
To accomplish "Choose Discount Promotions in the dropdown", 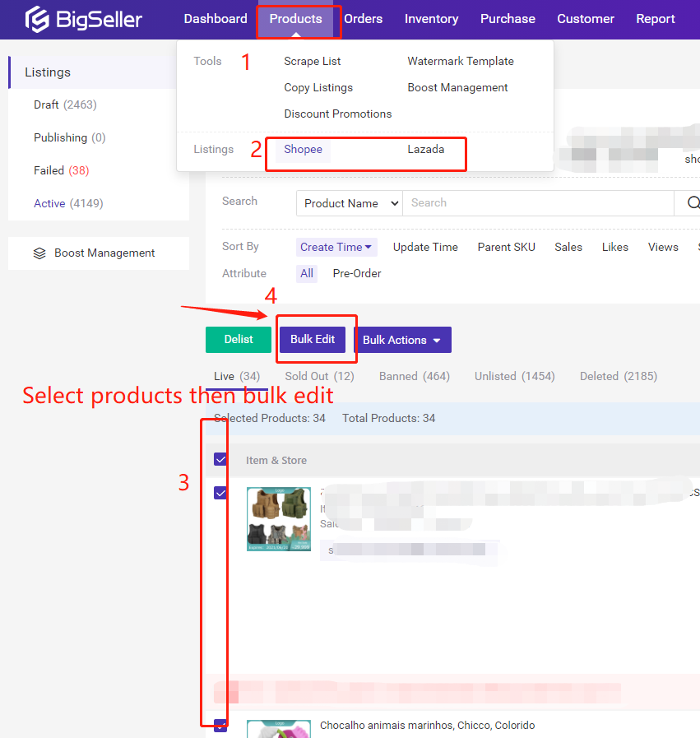I will pyautogui.click(x=338, y=114).
